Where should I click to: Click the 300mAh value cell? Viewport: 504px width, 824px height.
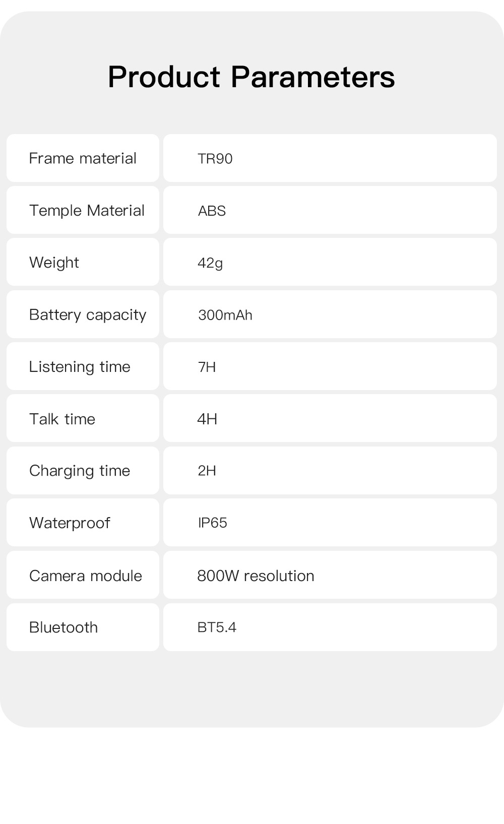330,314
